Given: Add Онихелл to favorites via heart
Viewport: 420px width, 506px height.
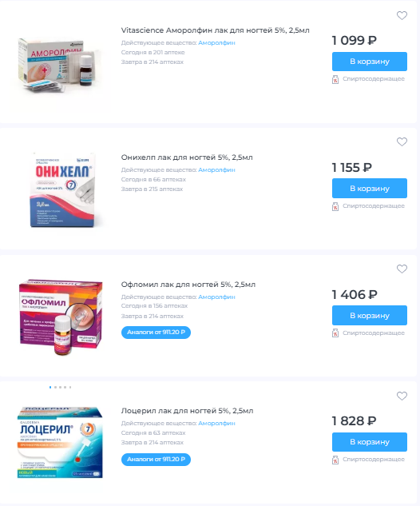Looking at the screenshot, I should click(402, 141).
